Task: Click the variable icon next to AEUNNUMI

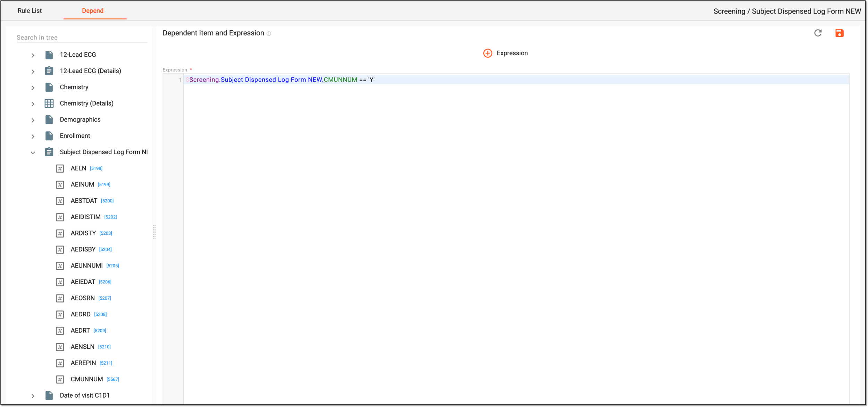Action: click(x=60, y=266)
